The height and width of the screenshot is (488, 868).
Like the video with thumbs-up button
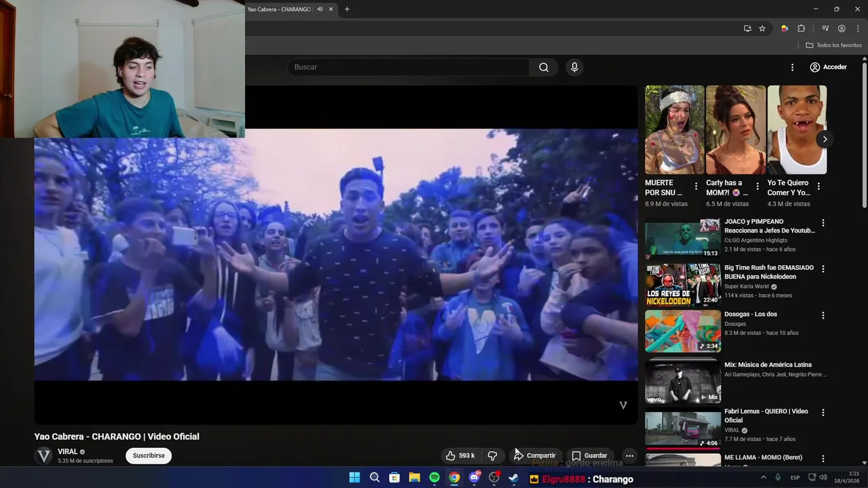click(460, 455)
